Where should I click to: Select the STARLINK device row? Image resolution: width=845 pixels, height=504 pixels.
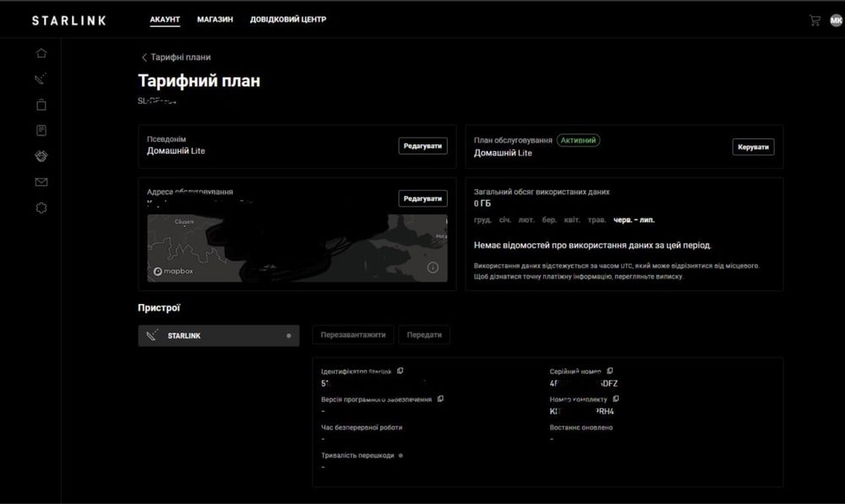point(219,335)
